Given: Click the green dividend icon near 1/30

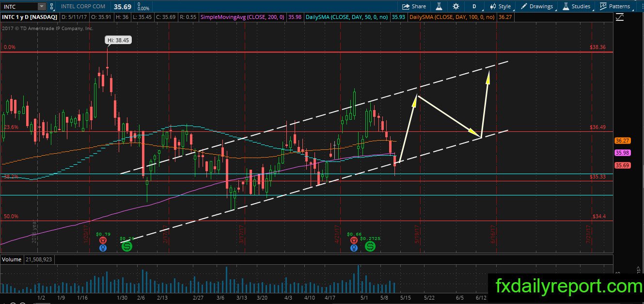Looking at the screenshot, I should (126, 247).
